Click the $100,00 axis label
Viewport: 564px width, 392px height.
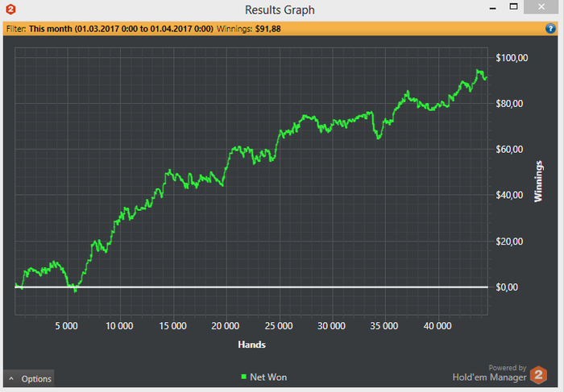[512, 58]
